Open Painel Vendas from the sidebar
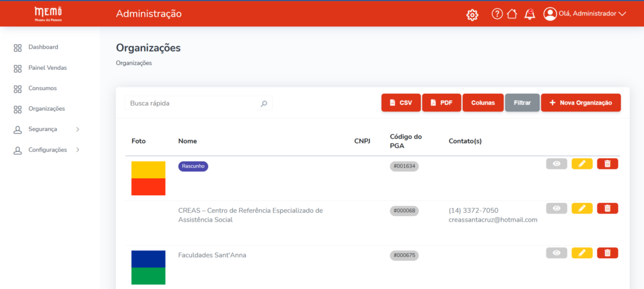This screenshot has width=644, height=289. click(x=47, y=67)
